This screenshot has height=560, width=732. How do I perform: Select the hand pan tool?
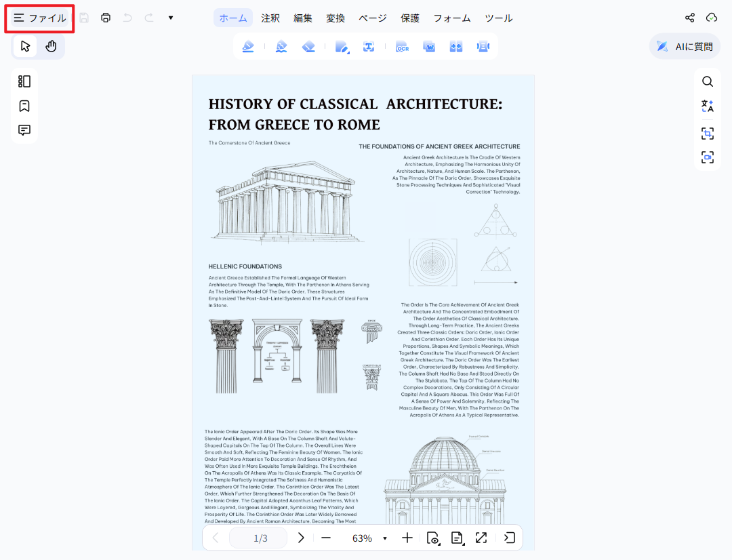click(x=51, y=46)
